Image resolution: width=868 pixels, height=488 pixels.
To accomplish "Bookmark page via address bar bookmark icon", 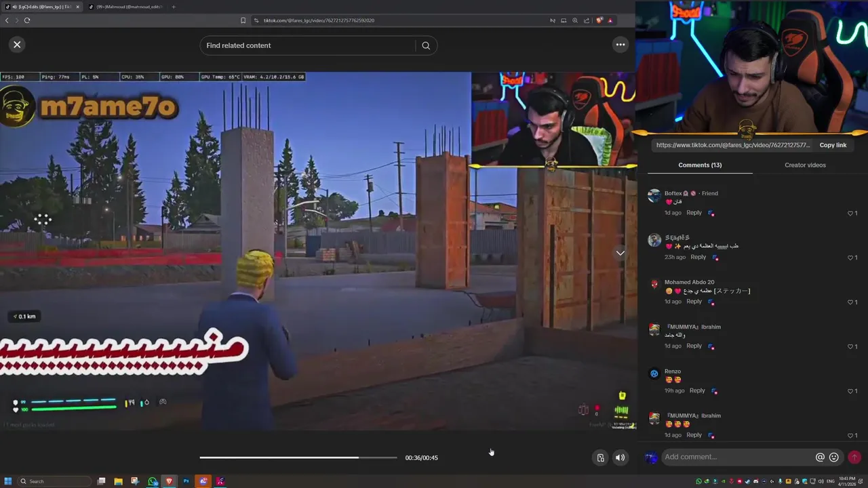I will pos(243,20).
